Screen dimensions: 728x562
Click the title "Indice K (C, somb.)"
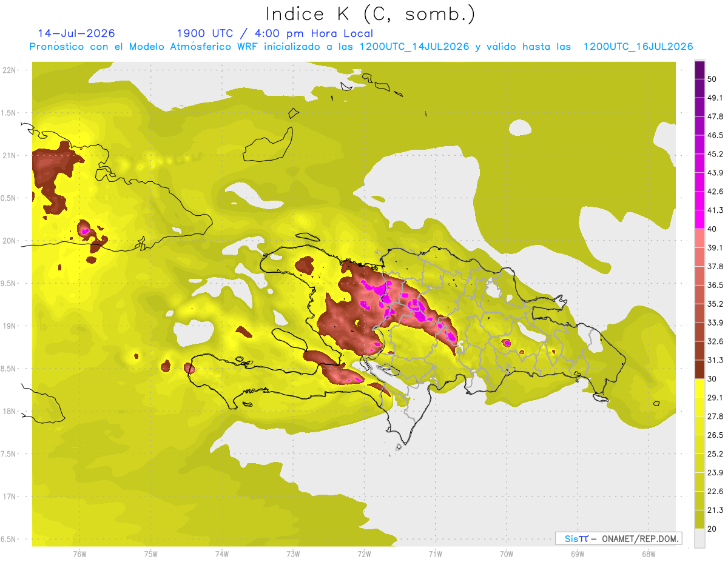point(370,14)
